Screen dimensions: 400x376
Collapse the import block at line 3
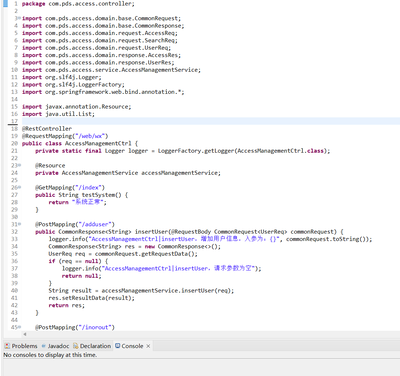pyautogui.click(x=19, y=18)
